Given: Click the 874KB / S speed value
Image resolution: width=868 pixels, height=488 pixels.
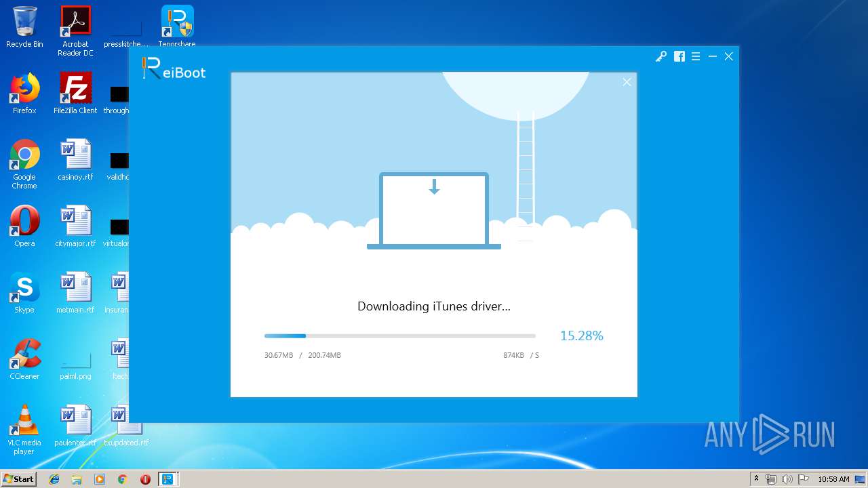Looking at the screenshot, I should click(x=521, y=355).
